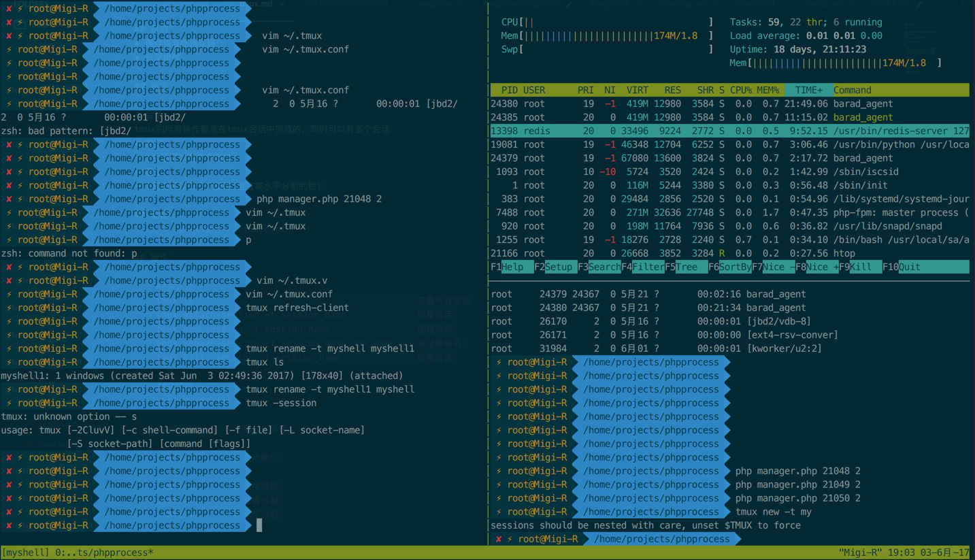This screenshot has height=560, width=975.
Task: Click 'tmux rename -t myshell myshell1' command
Action: tap(330, 348)
